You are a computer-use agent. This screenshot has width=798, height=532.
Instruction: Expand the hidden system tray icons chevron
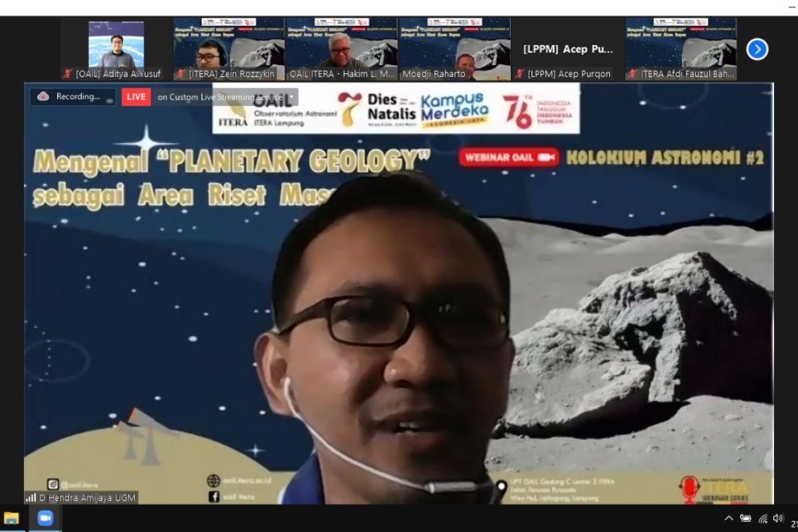729,519
